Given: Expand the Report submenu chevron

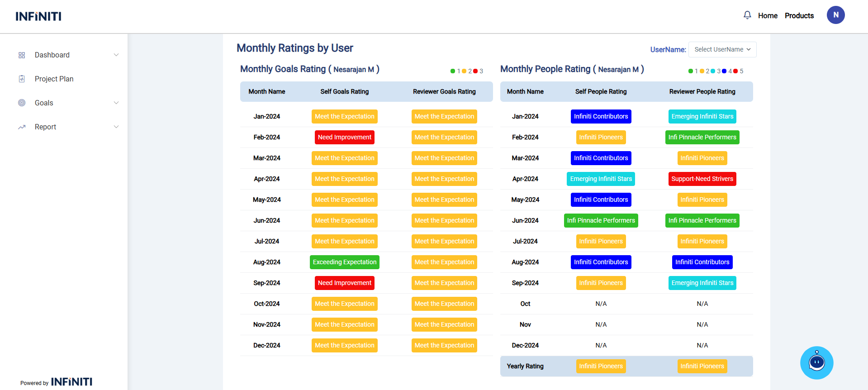Looking at the screenshot, I should [116, 127].
